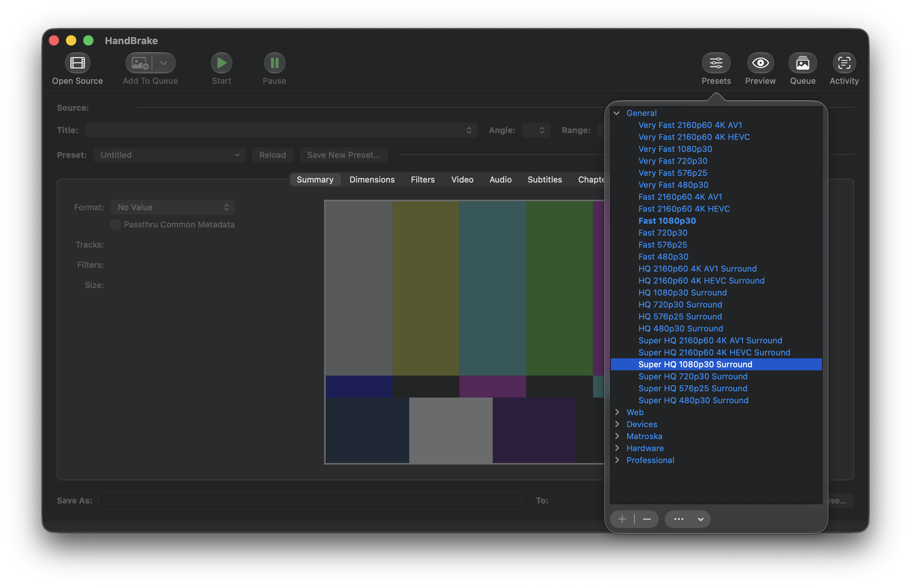Image resolution: width=911 pixels, height=588 pixels.
Task: Select Very Fast 1080p30 preset
Action: 716,149
